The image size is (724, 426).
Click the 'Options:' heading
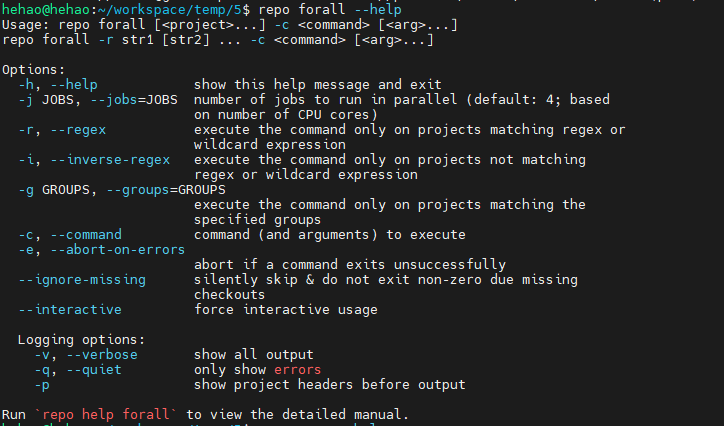[34, 70]
